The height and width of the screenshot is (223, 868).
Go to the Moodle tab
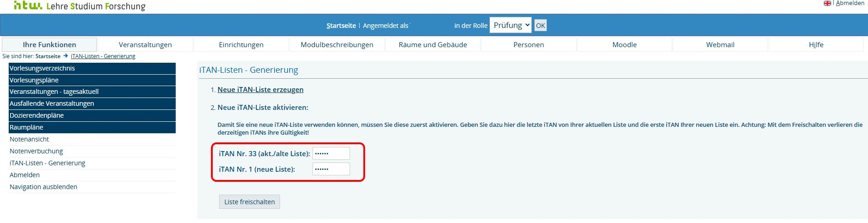pyautogui.click(x=624, y=44)
